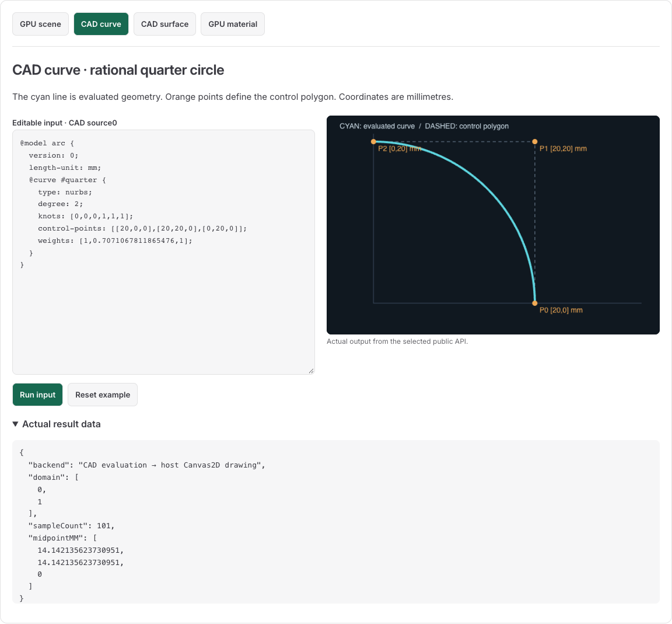This screenshot has width=672, height=624.
Task: Click the 'degree: 2;' line
Action: point(61,204)
